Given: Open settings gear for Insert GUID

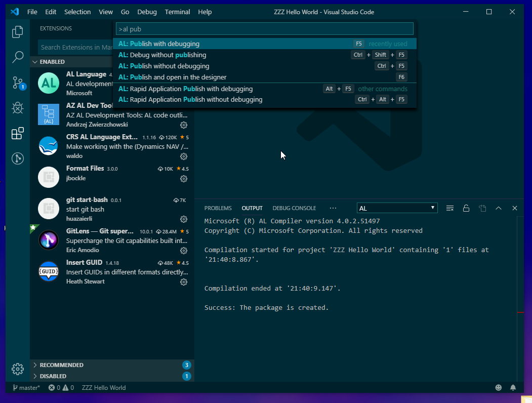Looking at the screenshot, I should 184,282.
